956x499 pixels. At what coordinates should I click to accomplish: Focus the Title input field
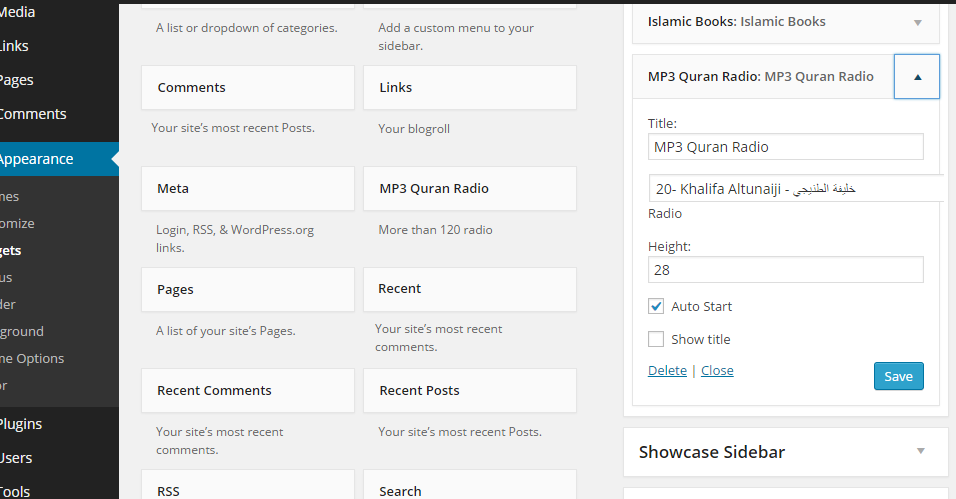click(785, 147)
